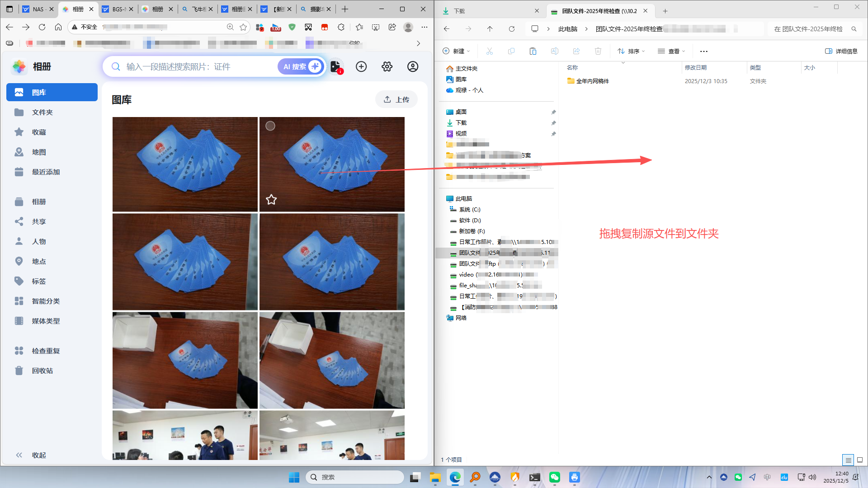Expand the 新建 dropdown in Explorer
Viewport: 868px width, 488px height.
[x=457, y=51]
